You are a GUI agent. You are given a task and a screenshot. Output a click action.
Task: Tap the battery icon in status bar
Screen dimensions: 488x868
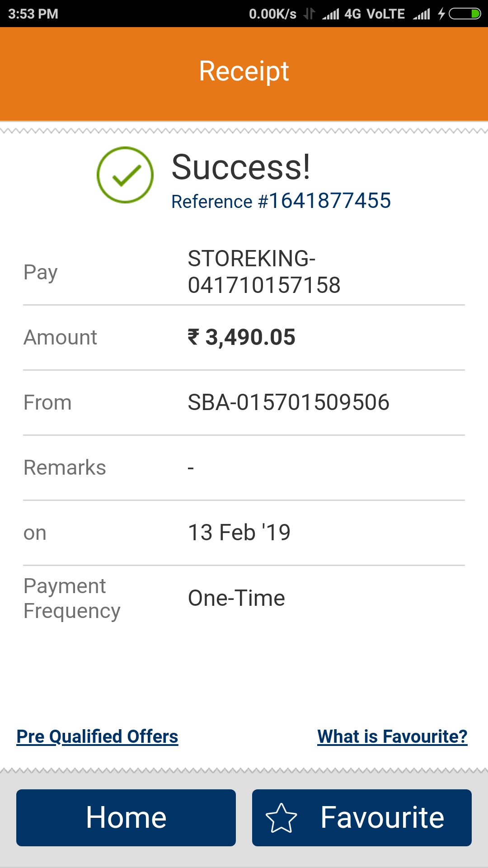465,14
